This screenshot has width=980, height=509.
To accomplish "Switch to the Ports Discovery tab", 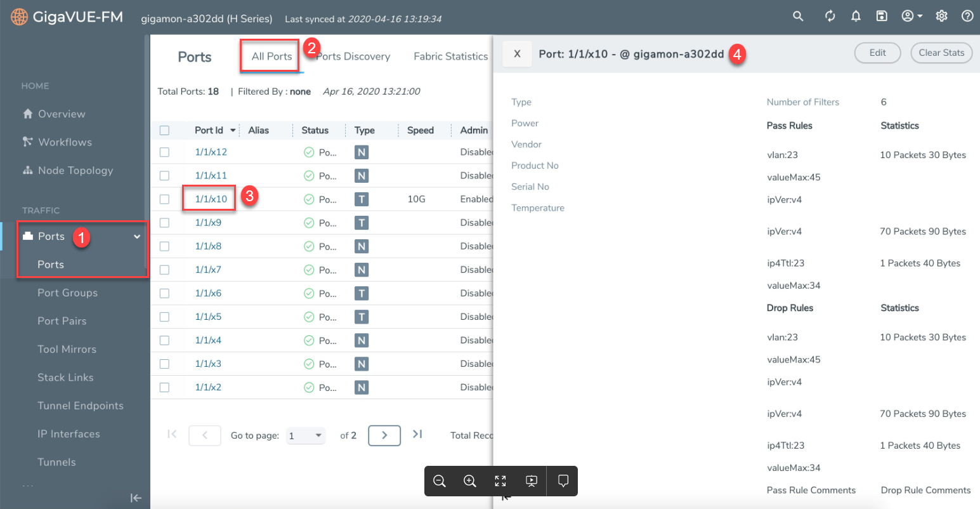I will coord(353,56).
